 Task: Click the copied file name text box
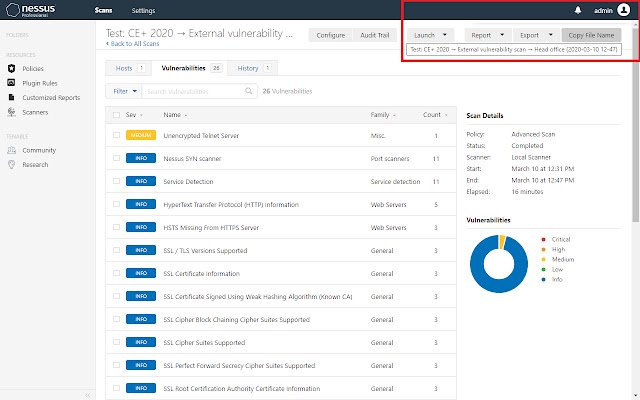(x=513, y=49)
